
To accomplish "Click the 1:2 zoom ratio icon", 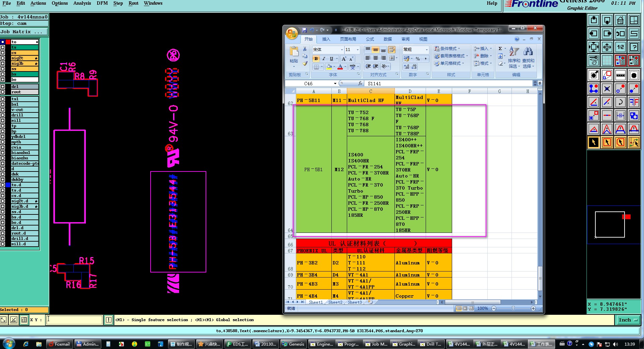I will tap(620, 47).
